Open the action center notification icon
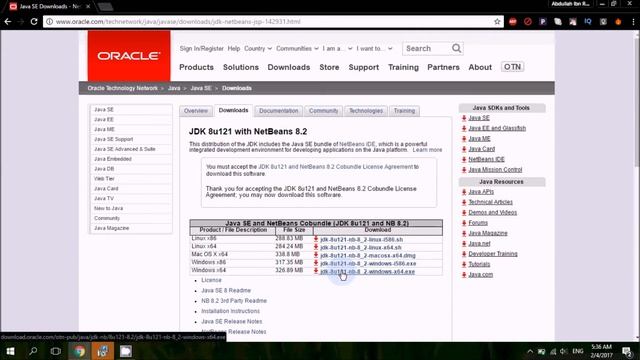 tap(627, 351)
